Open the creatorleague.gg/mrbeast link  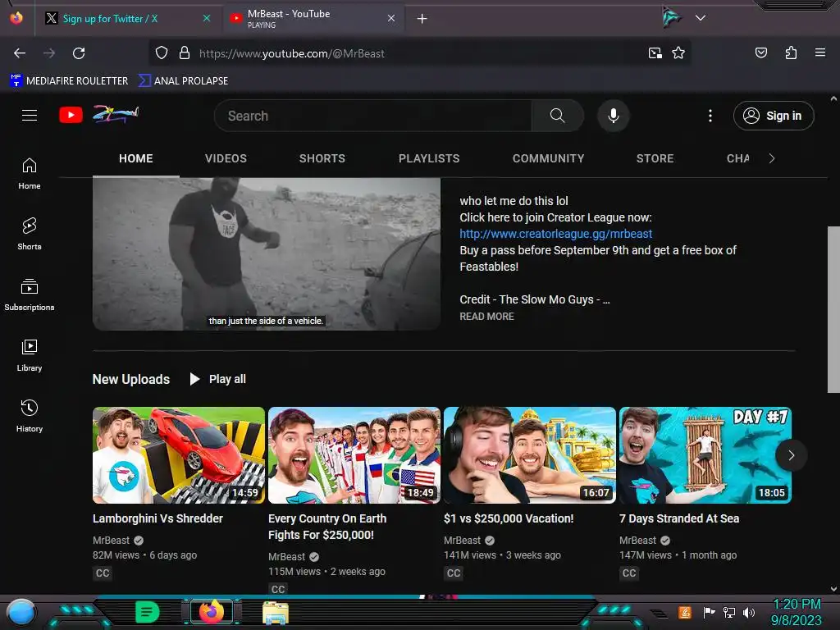click(x=555, y=234)
